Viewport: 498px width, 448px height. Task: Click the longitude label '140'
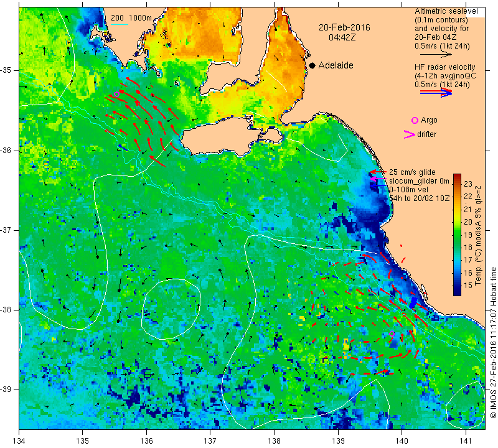coord(402,441)
